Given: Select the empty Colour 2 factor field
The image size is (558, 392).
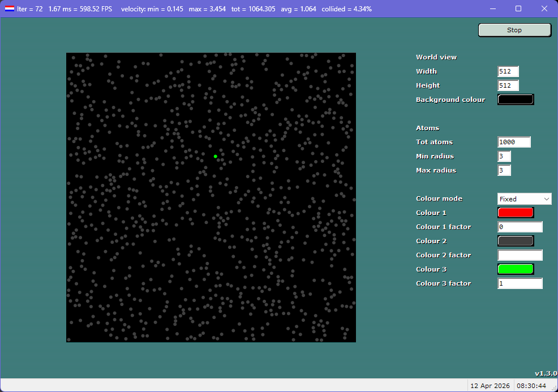Looking at the screenshot, I should click(520, 255).
